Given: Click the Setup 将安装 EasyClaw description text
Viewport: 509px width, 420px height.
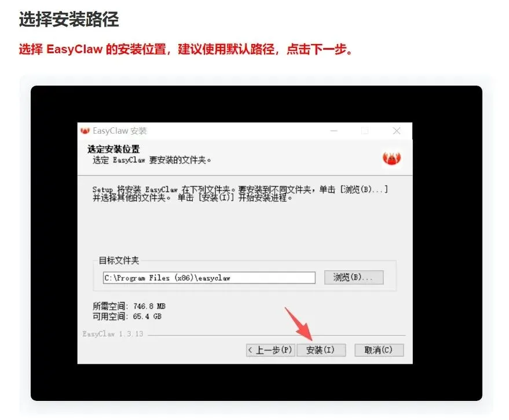Looking at the screenshot, I should click(x=240, y=193).
